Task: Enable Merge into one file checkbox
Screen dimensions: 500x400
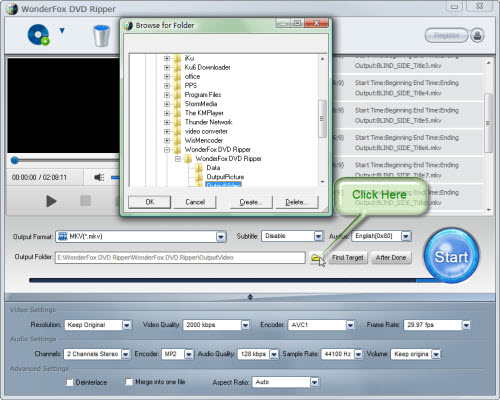Action: pos(129,382)
